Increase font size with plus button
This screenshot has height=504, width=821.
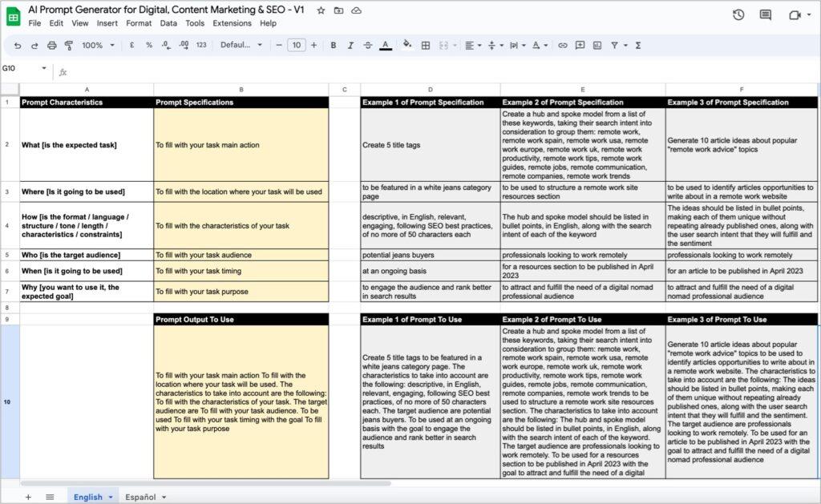[x=313, y=45]
